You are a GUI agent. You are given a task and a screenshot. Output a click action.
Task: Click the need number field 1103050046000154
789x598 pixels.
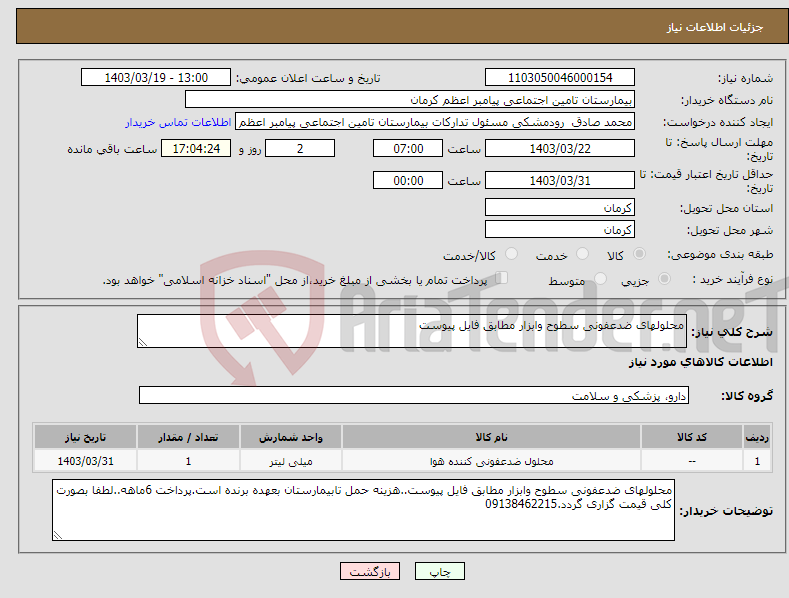click(560, 78)
